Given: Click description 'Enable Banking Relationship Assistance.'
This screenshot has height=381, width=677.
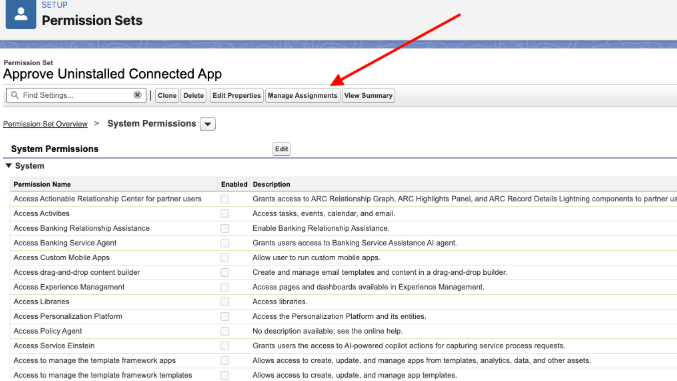Looking at the screenshot, I should pos(321,228).
